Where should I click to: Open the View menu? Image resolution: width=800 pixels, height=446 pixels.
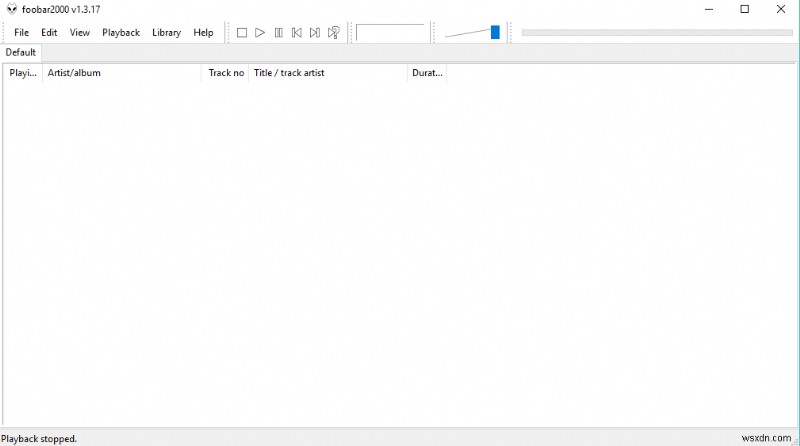pos(80,33)
